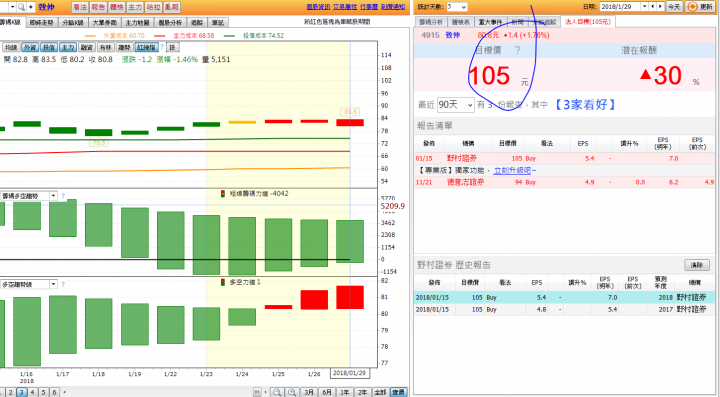
Task: Open the 個股資訊 link
Action: coord(318,7)
